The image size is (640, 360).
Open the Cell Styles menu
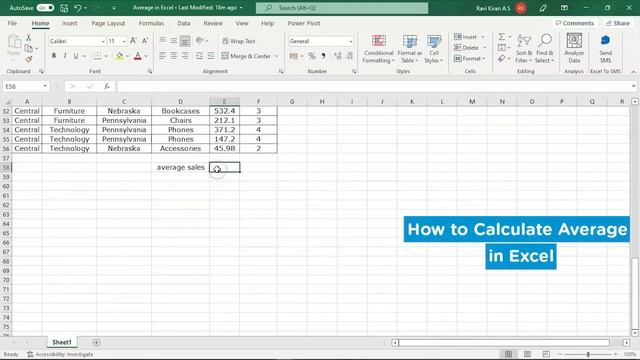pos(434,49)
